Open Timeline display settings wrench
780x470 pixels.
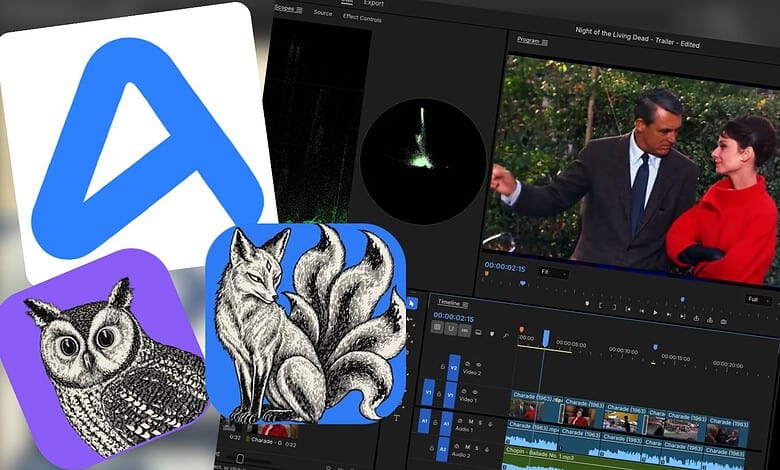505,335
